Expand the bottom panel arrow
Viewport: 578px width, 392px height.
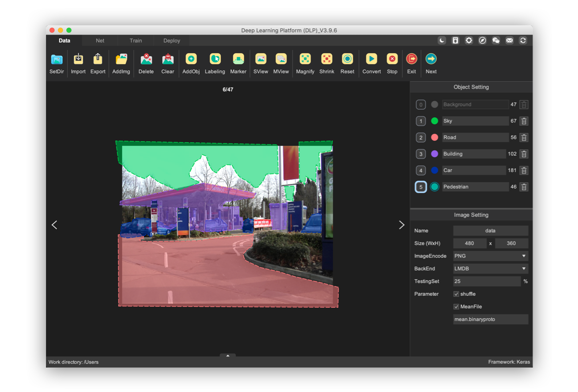click(x=228, y=356)
